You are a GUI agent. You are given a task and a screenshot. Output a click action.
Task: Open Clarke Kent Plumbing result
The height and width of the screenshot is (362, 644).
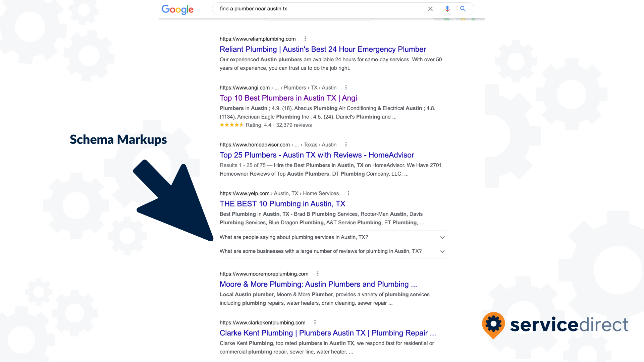pyautogui.click(x=328, y=333)
